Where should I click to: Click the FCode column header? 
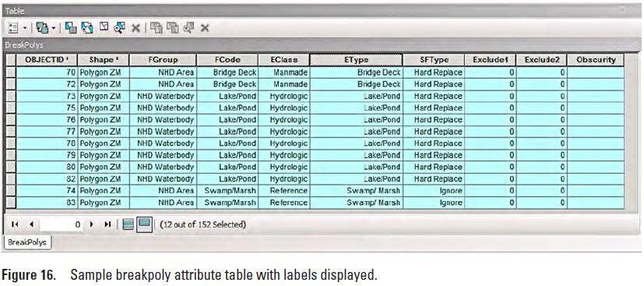pos(227,60)
